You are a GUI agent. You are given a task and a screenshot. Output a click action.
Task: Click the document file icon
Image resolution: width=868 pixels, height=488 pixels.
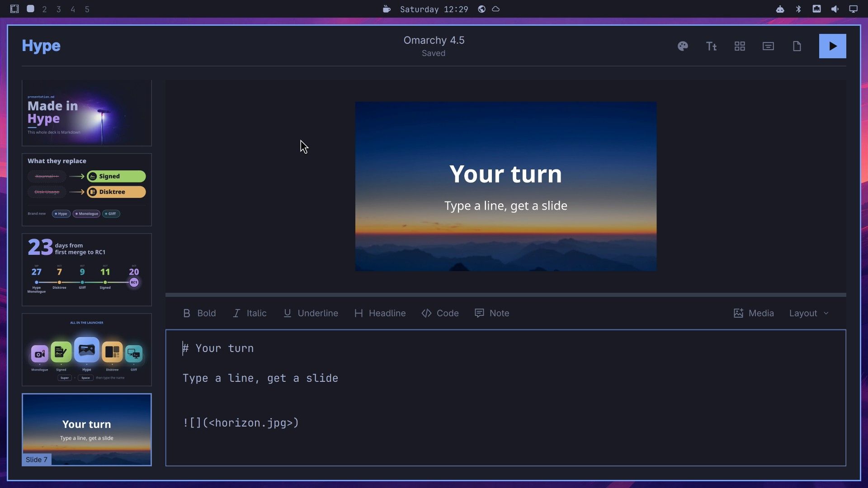click(x=797, y=46)
